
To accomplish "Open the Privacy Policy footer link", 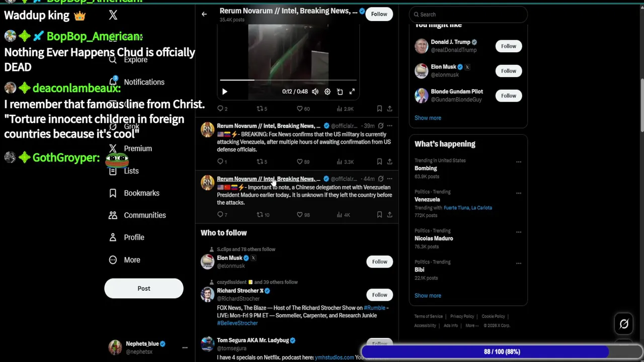I will (x=462, y=317).
